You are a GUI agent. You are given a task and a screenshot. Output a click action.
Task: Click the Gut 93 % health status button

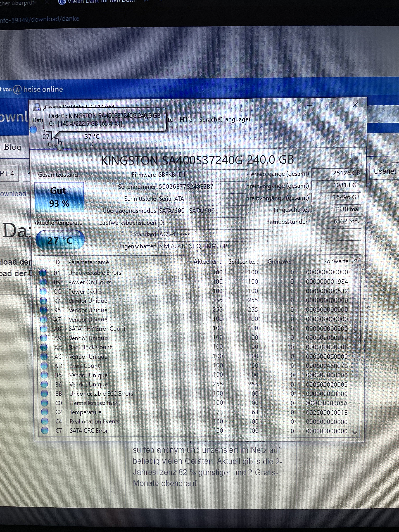point(59,197)
